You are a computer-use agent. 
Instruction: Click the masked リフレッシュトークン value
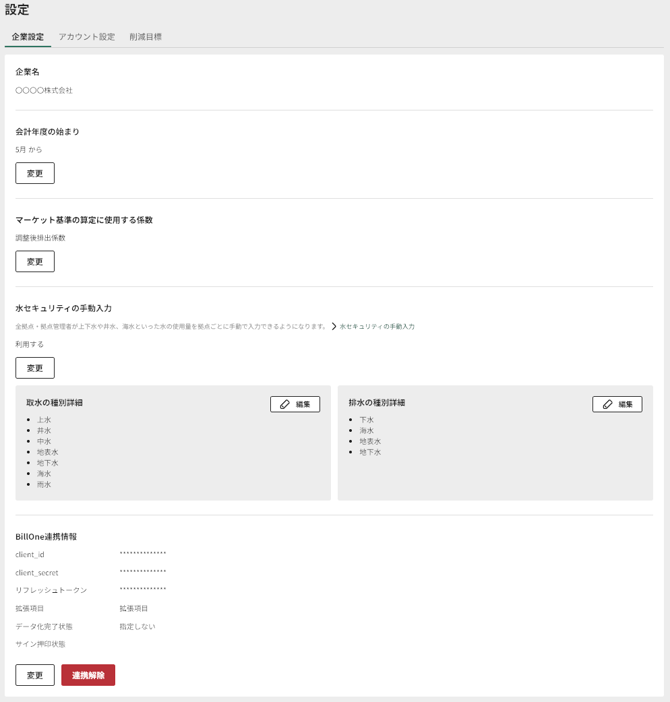pos(143,590)
